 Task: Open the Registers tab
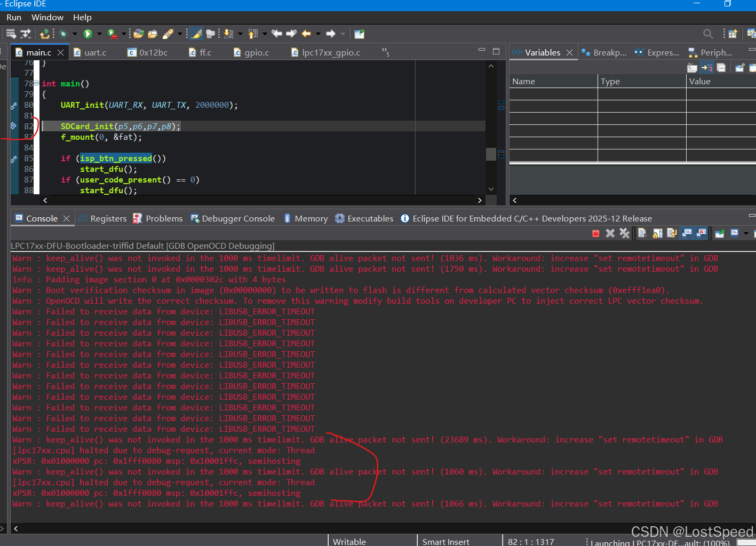point(102,218)
